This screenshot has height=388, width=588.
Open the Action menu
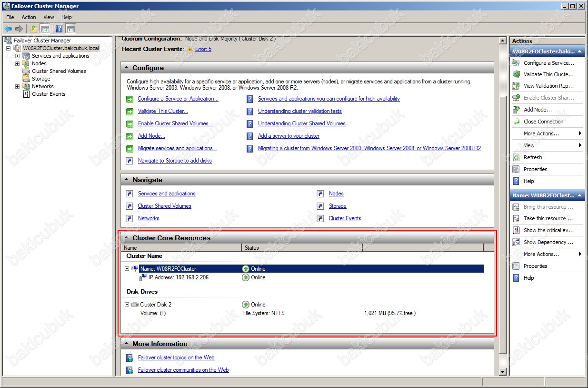29,17
